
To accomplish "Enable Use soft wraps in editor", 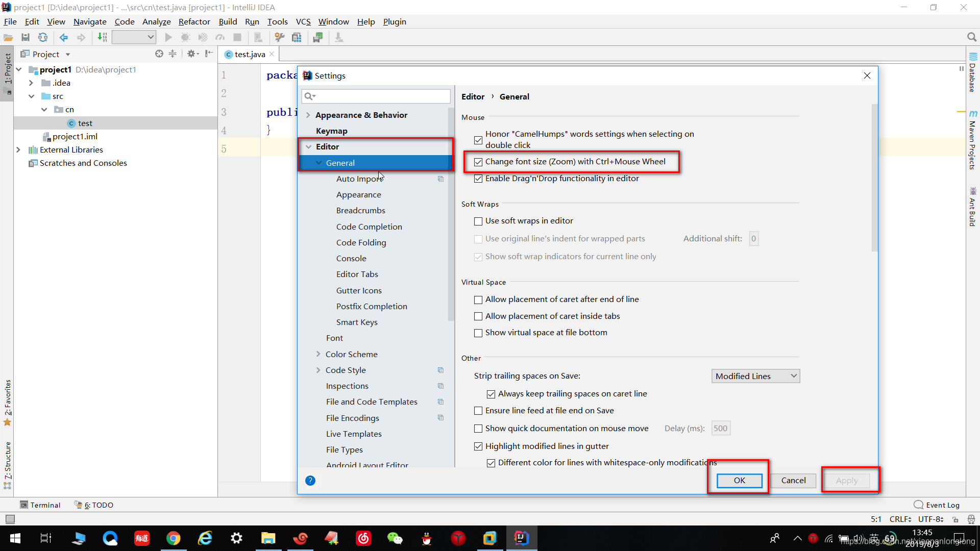I will coord(478,221).
